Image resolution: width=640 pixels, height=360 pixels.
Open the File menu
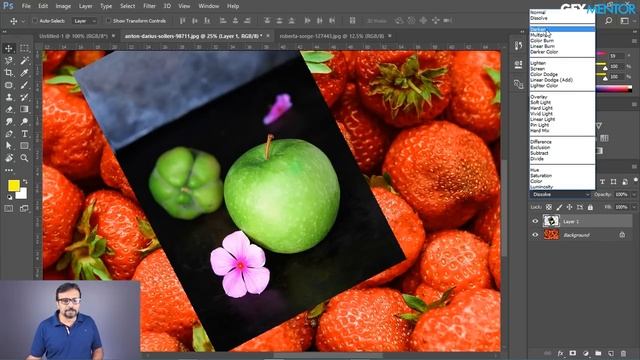click(x=26, y=6)
